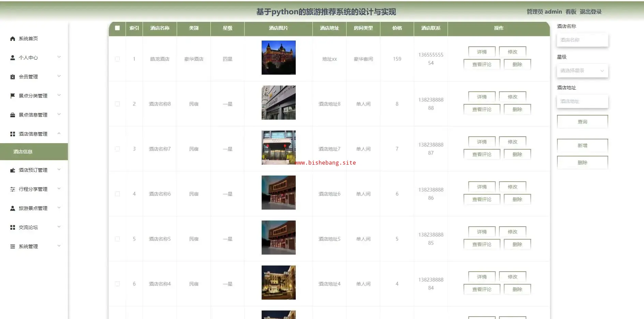This screenshot has width=644, height=319.
Task: Click the price cell showing 159
Action: coord(397,59)
